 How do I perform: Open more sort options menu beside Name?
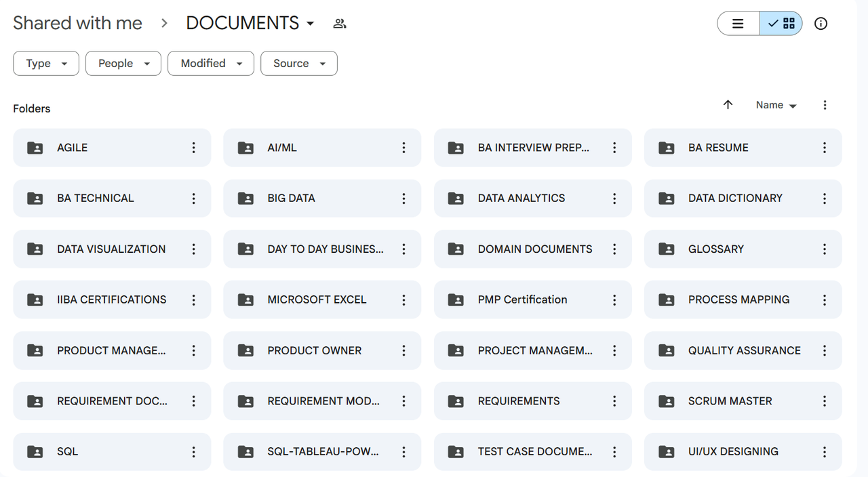825,105
